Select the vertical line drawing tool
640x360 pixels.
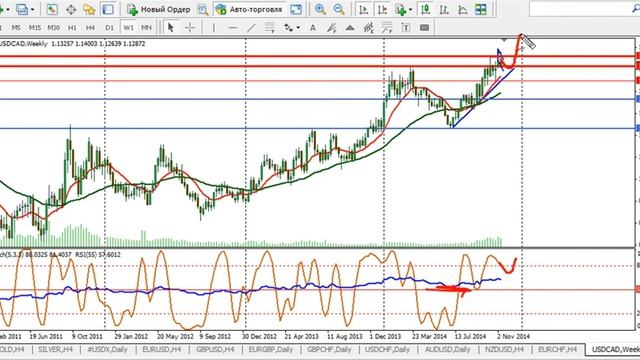213,28
